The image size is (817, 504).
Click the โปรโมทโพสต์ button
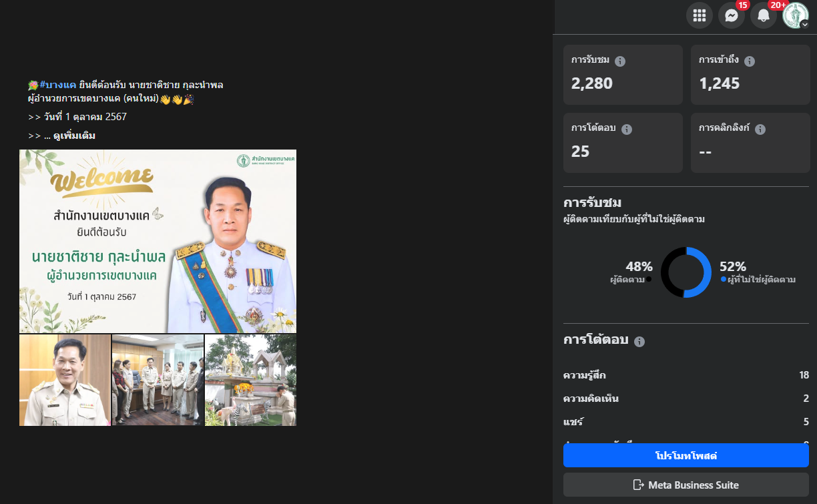[x=686, y=456]
